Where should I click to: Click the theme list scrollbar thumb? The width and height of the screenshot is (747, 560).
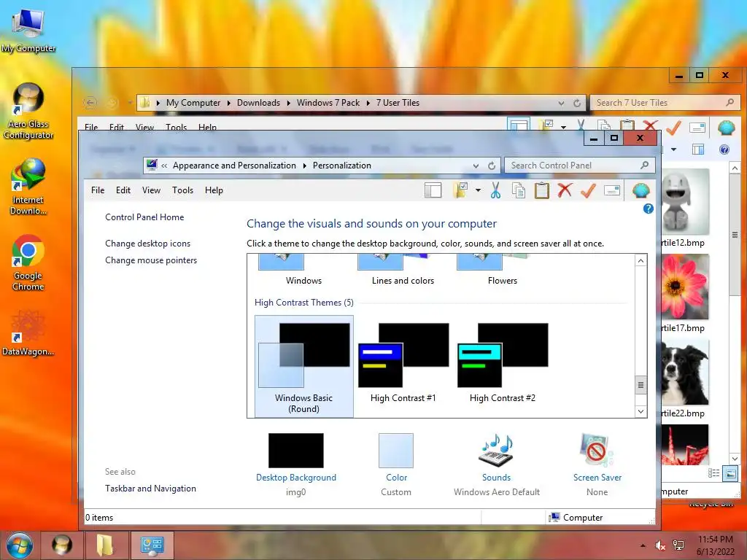(640, 385)
